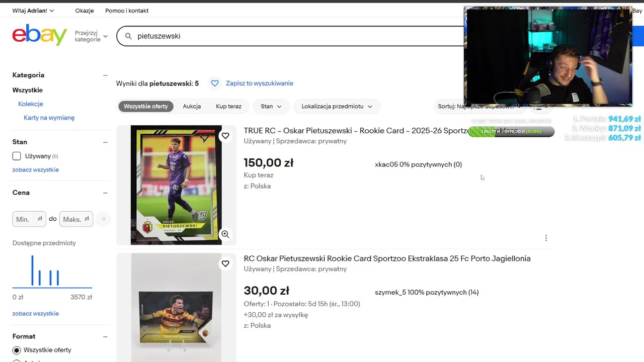Open TRUE RC purple jersey card thumbnail
644x362 pixels.
[176, 185]
